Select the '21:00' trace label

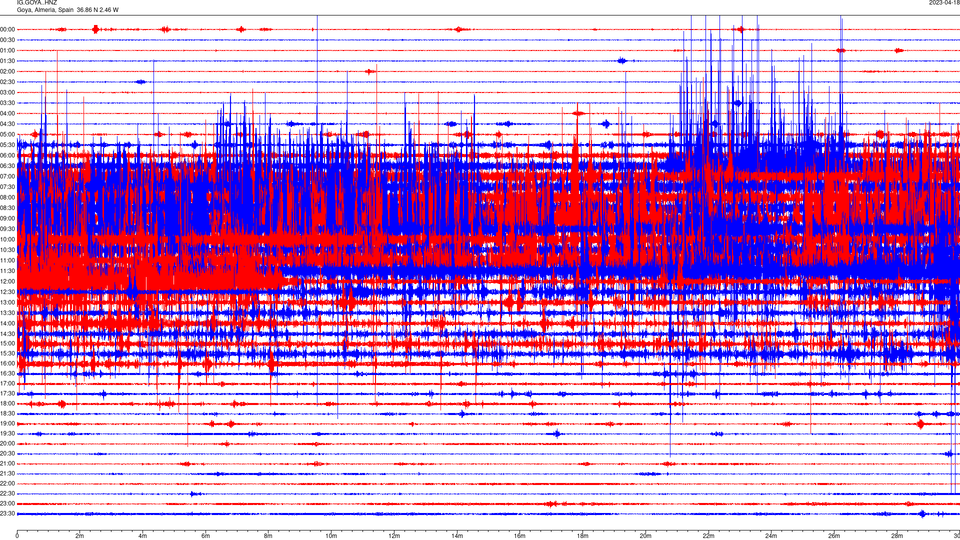tap(7, 463)
